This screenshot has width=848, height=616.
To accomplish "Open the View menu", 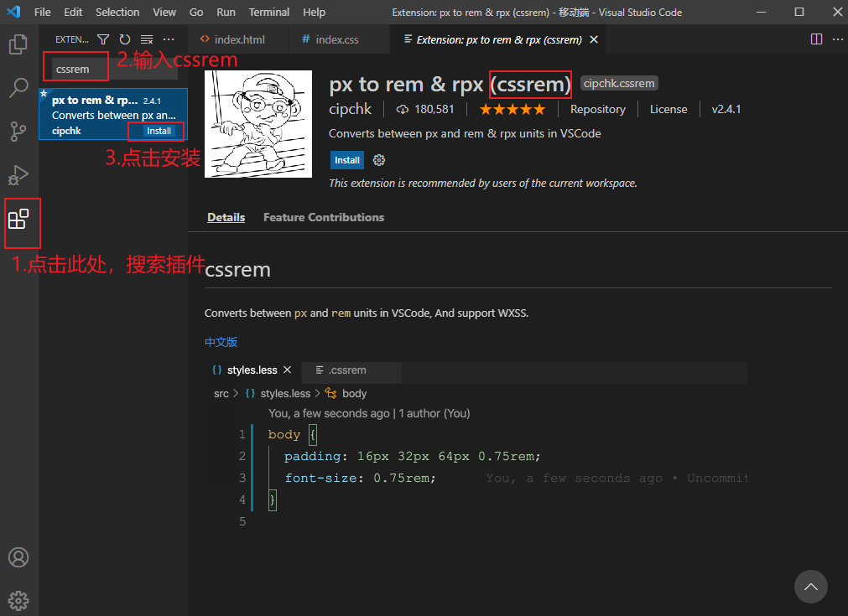I will [x=164, y=12].
